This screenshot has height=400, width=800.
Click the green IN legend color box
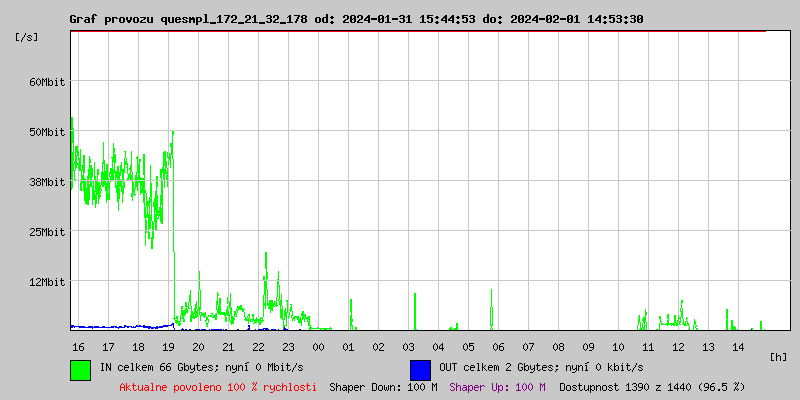(80, 369)
